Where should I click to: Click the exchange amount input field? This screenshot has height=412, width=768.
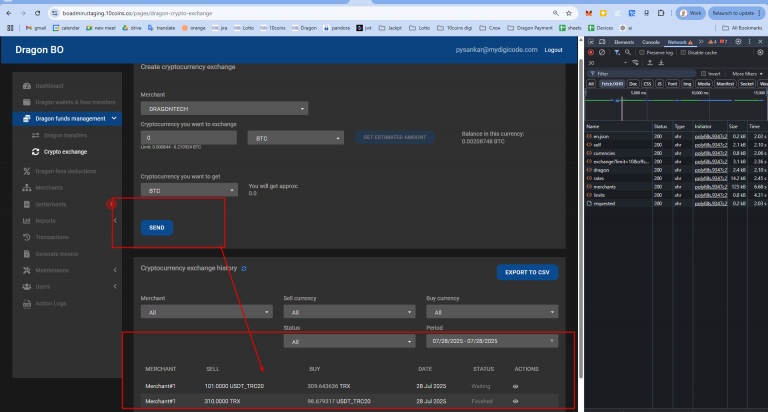(x=189, y=138)
